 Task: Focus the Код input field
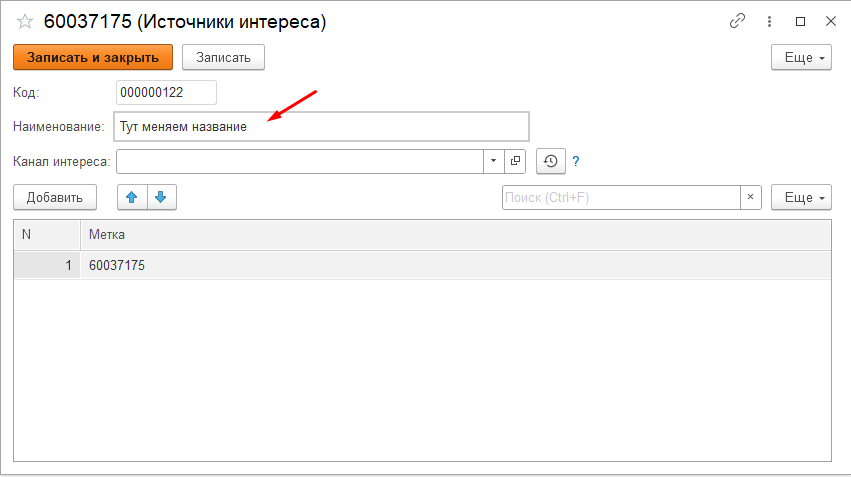point(166,92)
